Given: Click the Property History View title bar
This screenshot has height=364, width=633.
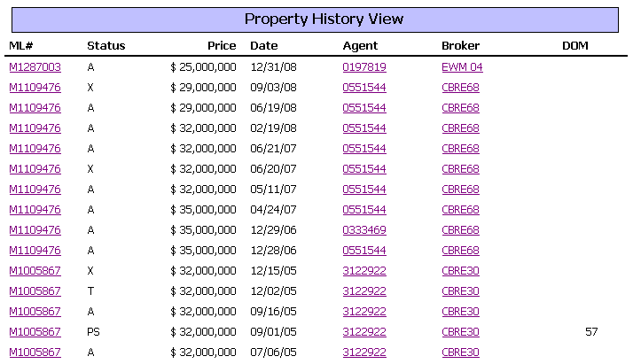Looking at the screenshot, I should pyautogui.click(x=315, y=19).
